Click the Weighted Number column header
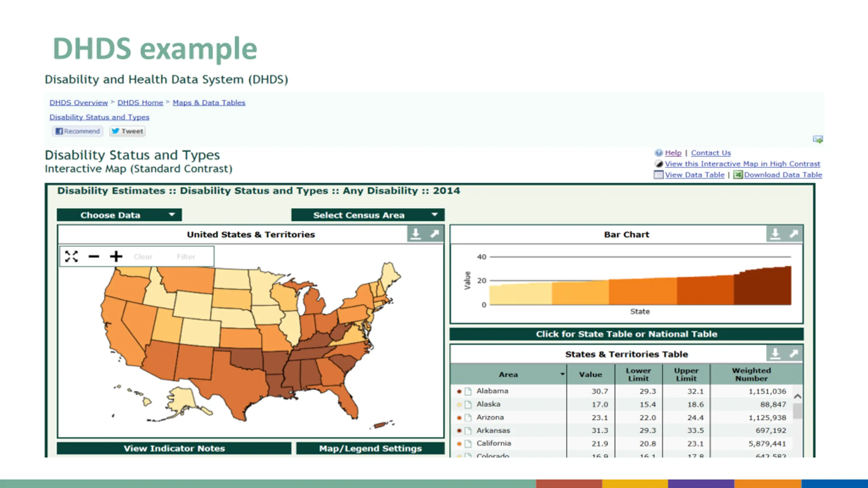 (x=751, y=374)
